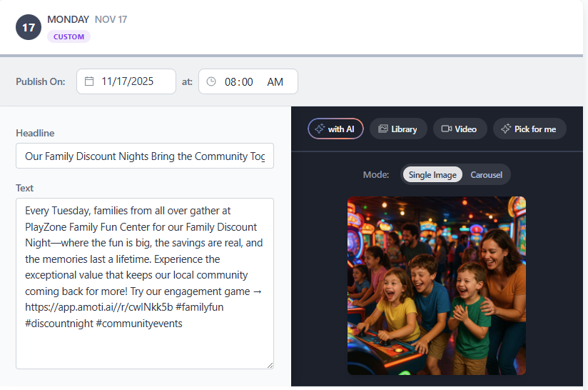The height and width of the screenshot is (390, 588).
Task: Click the sparkle icon on with AI
Action: point(319,129)
